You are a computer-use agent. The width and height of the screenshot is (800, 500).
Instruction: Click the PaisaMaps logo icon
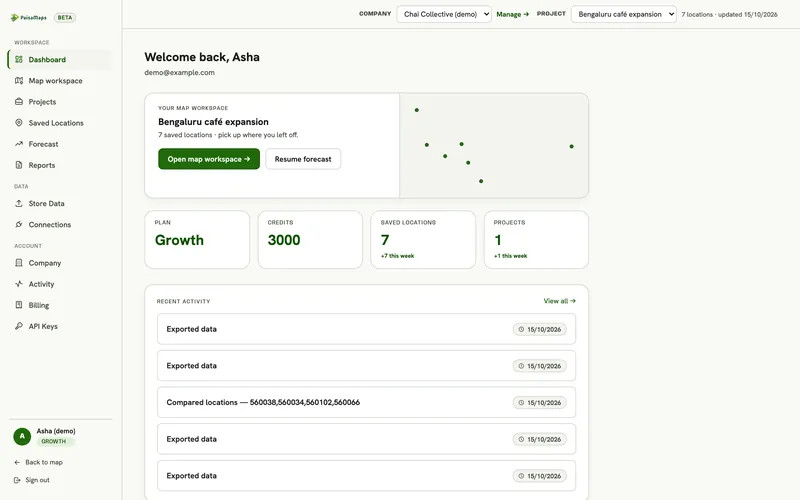pyautogui.click(x=14, y=17)
